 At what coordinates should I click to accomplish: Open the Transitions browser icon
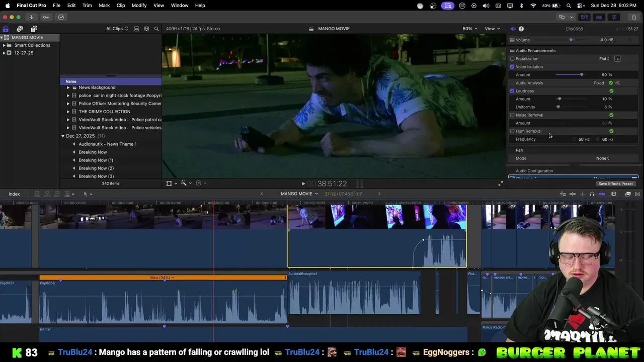[x=637, y=194]
